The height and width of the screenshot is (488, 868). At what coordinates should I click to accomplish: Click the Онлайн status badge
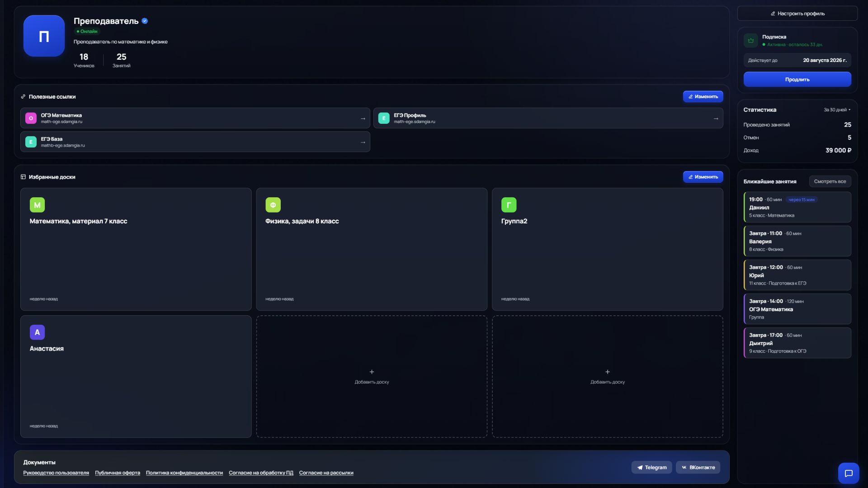(87, 32)
